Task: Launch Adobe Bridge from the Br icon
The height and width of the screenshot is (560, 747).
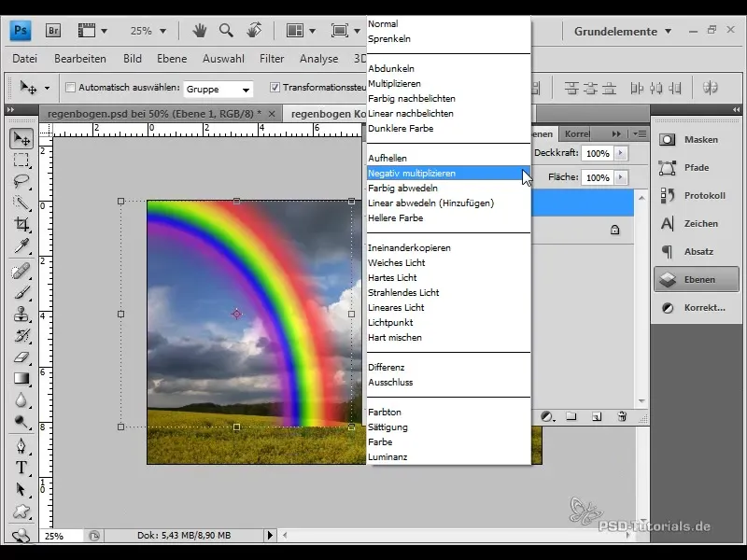Action: 53,31
